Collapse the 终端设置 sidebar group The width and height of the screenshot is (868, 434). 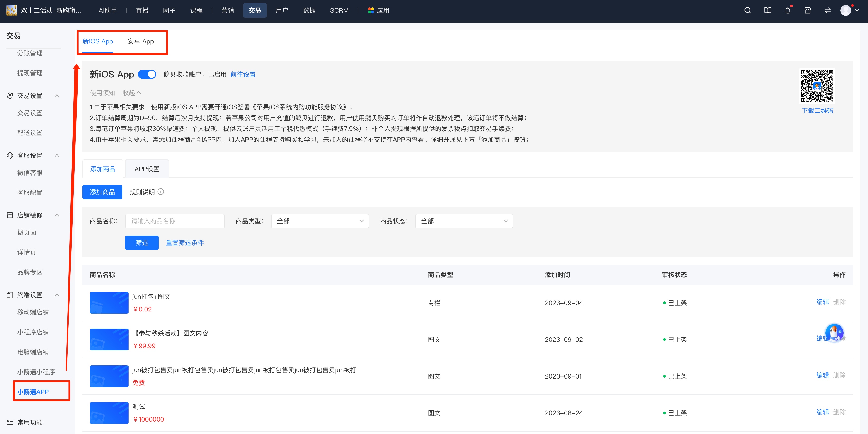(x=57, y=295)
